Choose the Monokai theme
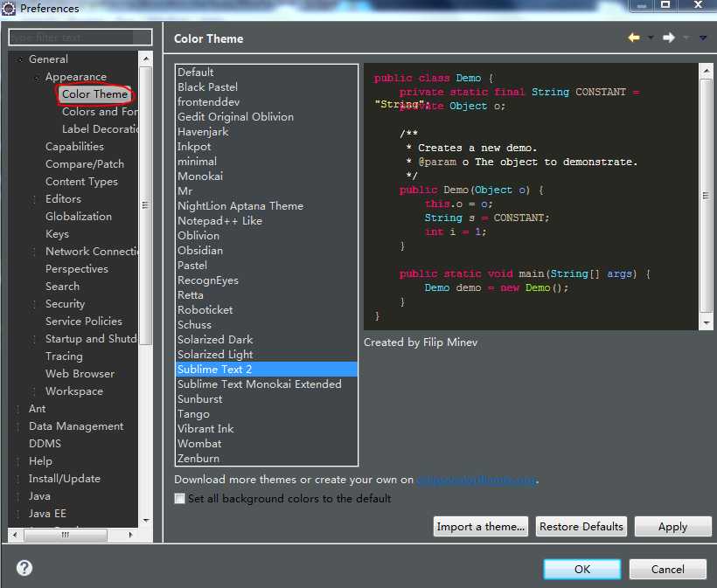Screen dimensions: 717x588 click(267, 176)
